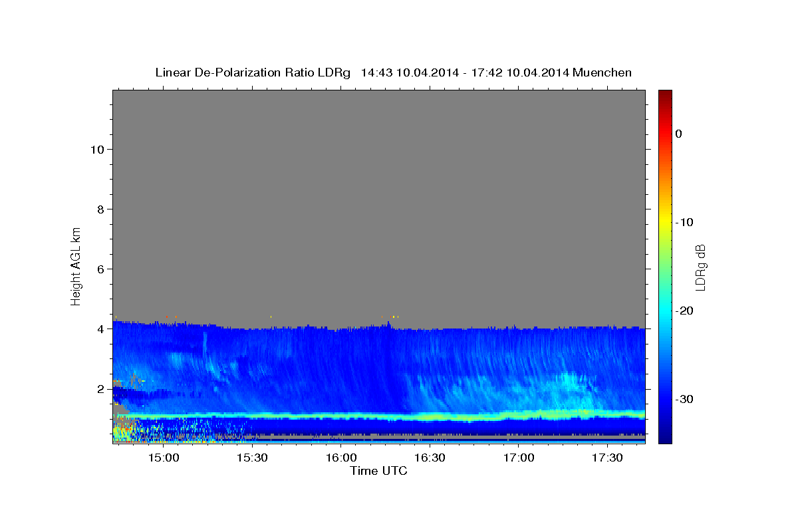
Task: Click the height tick label 4
Action: [100, 329]
